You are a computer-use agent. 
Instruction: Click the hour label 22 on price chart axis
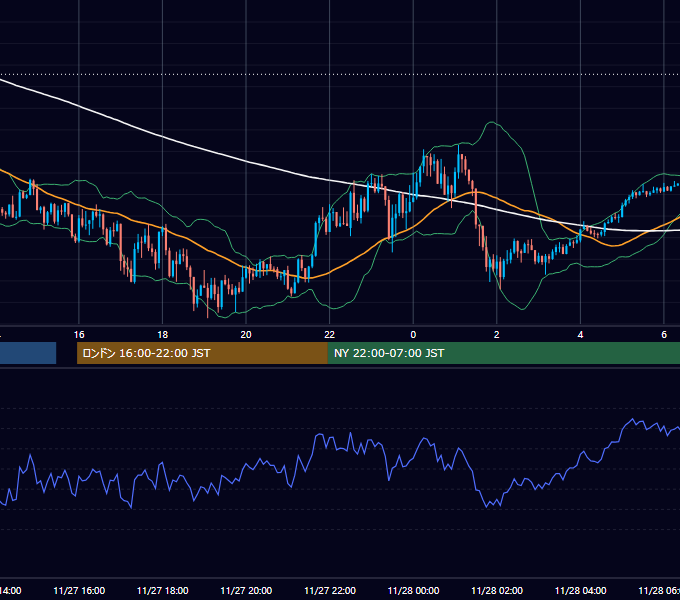[330, 335]
